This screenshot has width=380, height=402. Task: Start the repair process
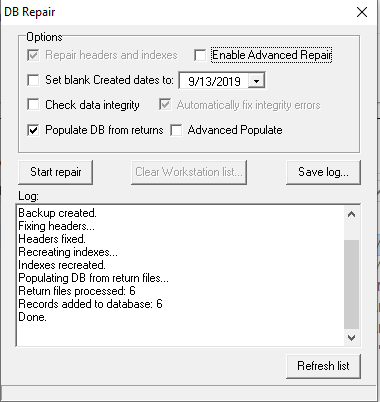tap(56, 172)
